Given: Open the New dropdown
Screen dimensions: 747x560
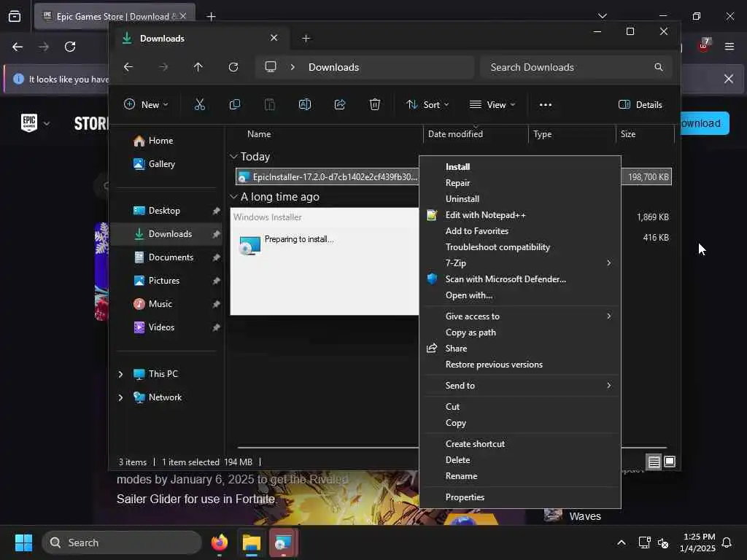Looking at the screenshot, I should tap(146, 105).
